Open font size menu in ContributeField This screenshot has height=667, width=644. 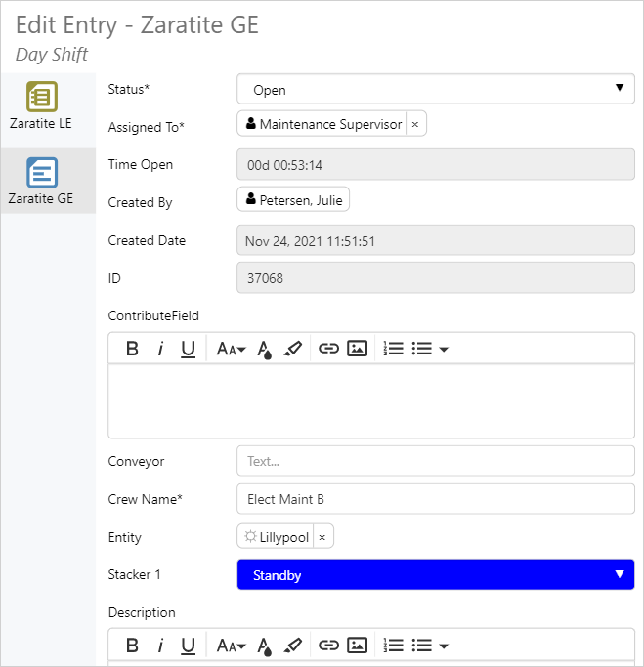click(x=231, y=349)
